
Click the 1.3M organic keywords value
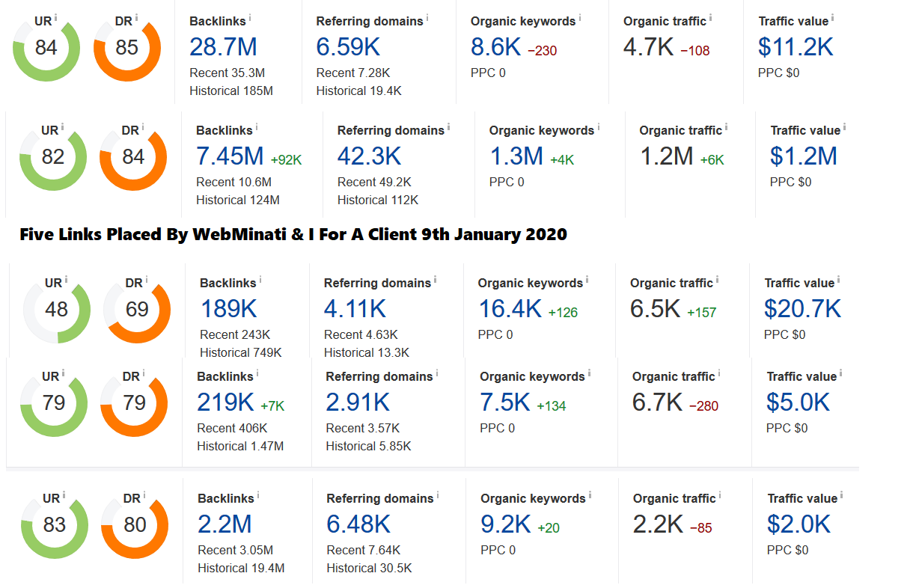coord(516,156)
